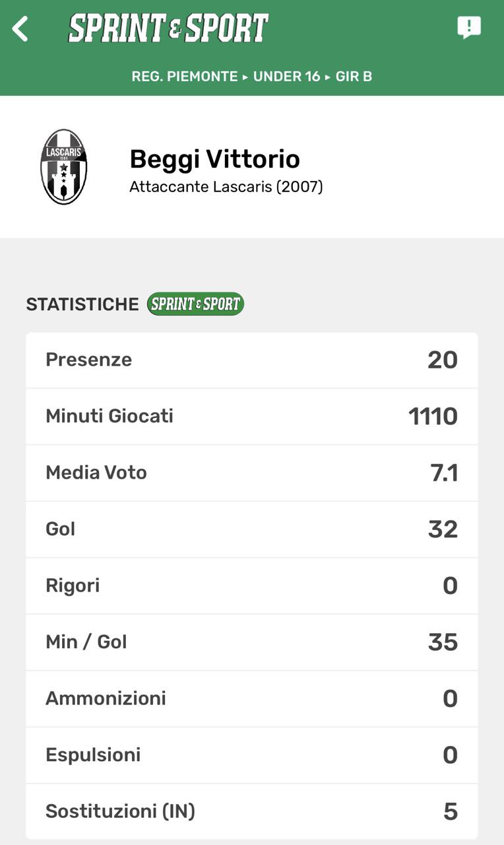Select the Media Voto row

tap(252, 473)
